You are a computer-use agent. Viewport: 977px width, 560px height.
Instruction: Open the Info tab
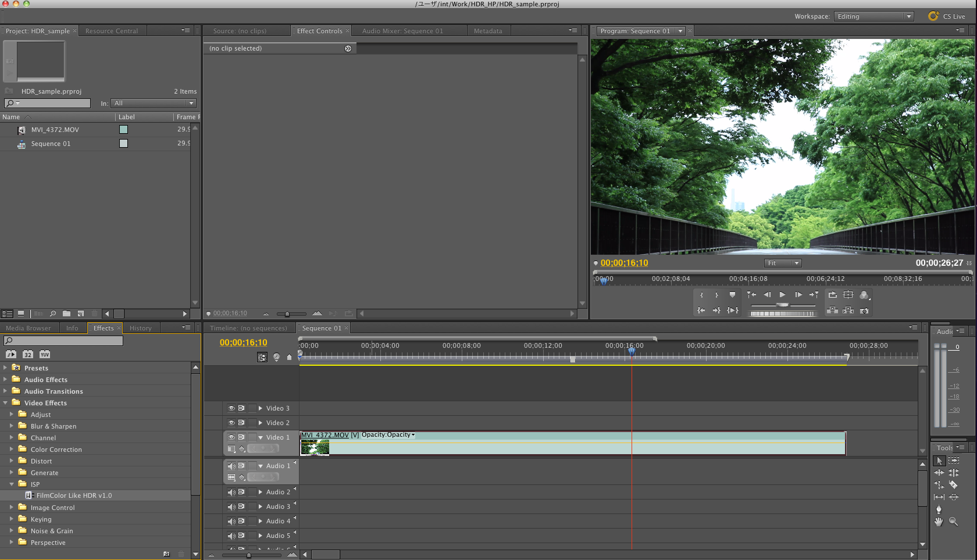(72, 328)
